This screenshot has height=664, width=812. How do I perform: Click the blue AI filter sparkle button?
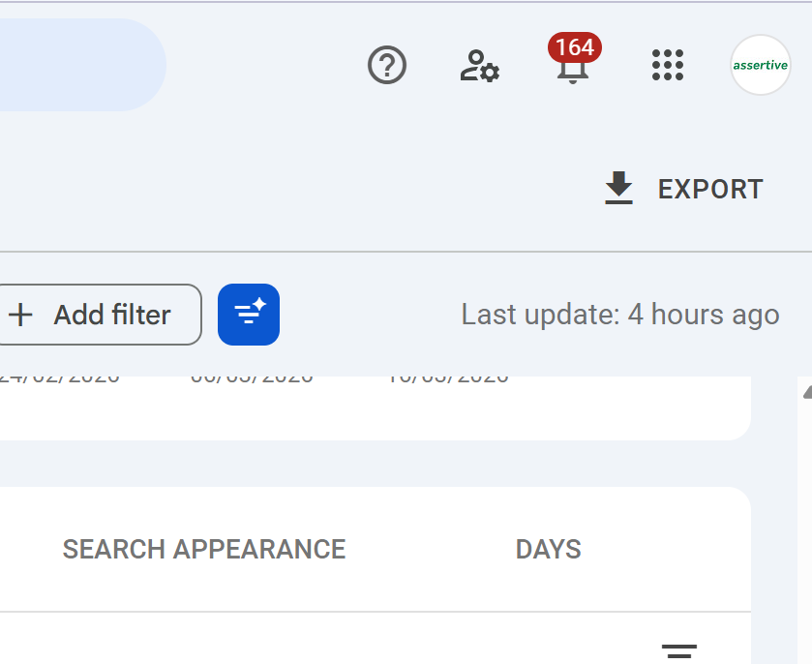pos(249,315)
